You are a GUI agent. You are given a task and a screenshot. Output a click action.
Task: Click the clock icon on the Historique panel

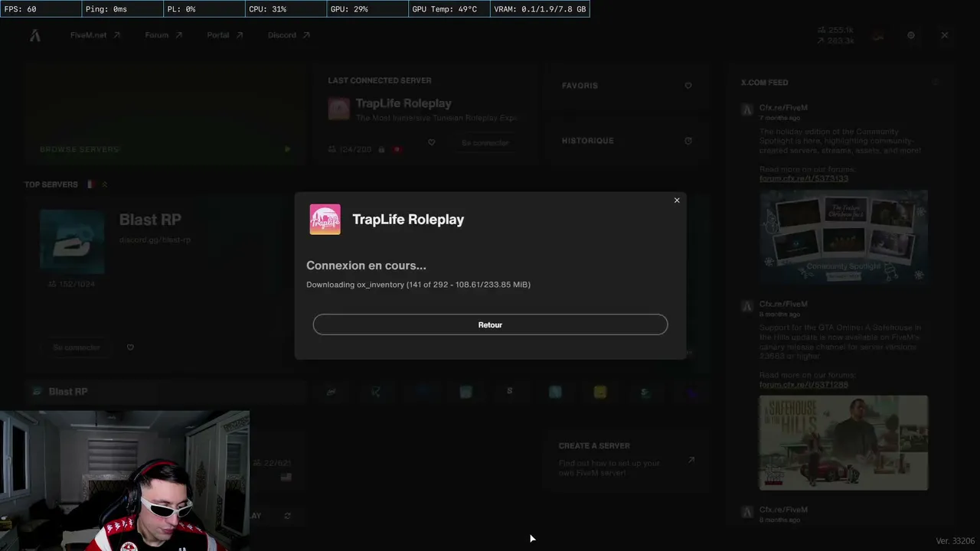coord(688,141)
